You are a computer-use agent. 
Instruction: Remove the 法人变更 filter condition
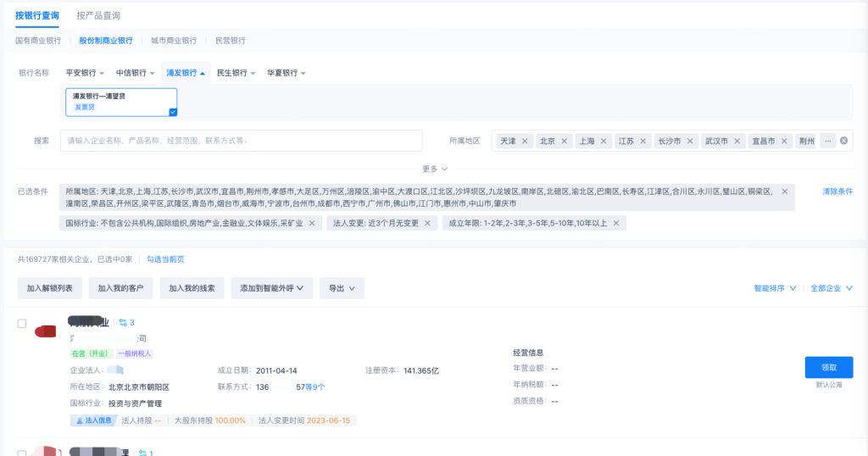427,223
